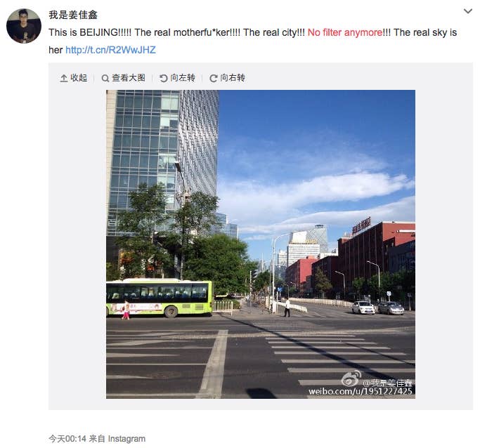This screenshot has height=448, width=480.
Task: Expand the post options chevron menu
Action: click(x=468, y=11)
